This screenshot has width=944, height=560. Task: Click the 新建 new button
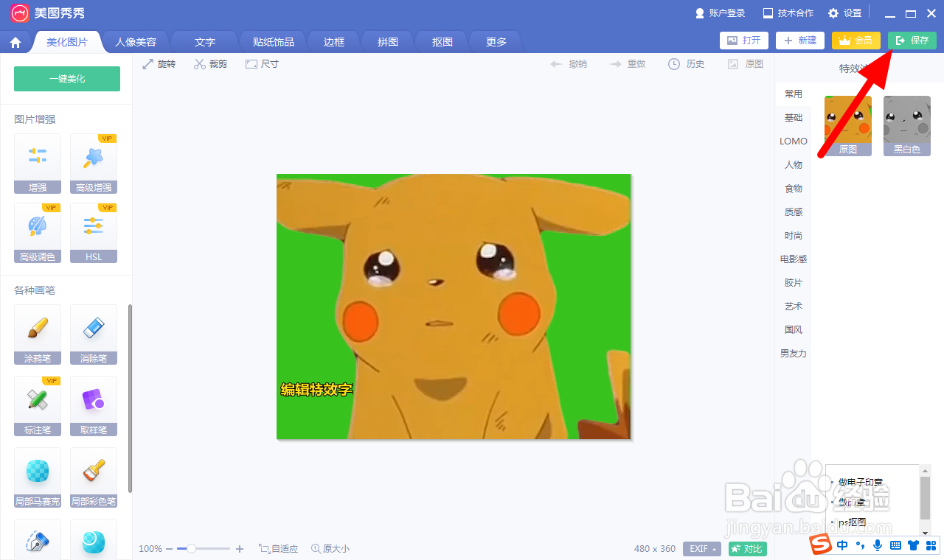(800, 41)
